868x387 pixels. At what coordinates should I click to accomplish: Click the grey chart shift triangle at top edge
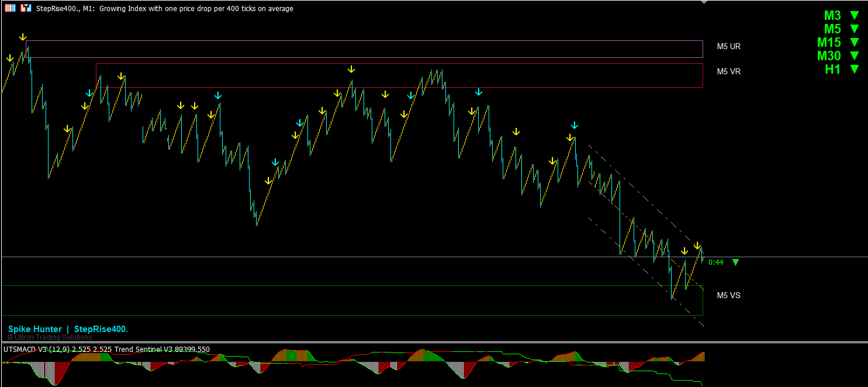coord(704,2)
